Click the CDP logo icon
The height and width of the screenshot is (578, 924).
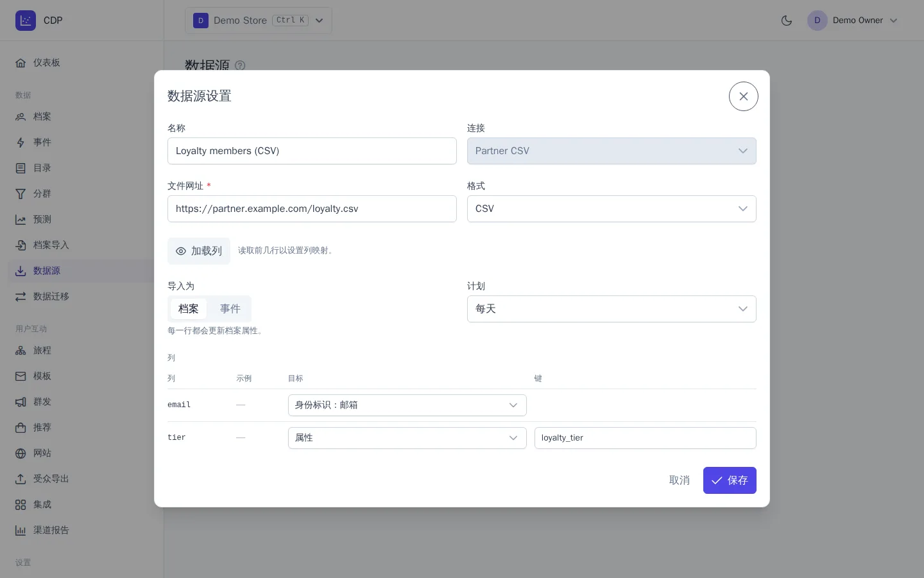point(26,21)
